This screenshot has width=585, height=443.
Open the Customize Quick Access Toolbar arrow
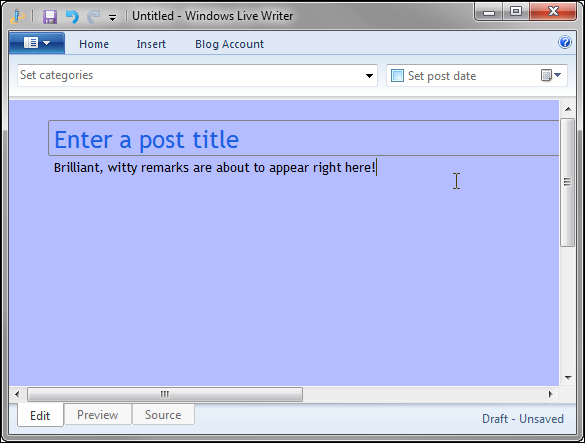[112, 18]
